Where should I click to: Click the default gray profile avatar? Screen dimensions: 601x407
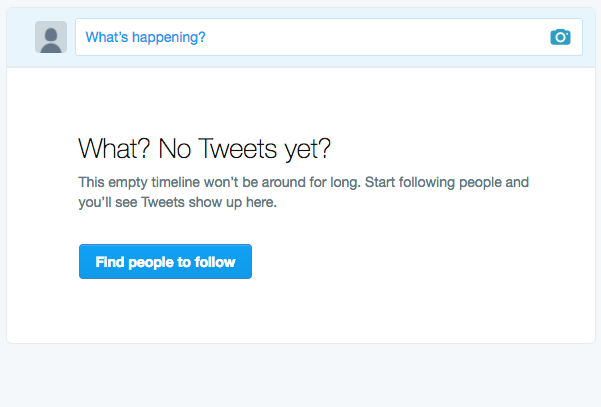(x=51, y=37)
